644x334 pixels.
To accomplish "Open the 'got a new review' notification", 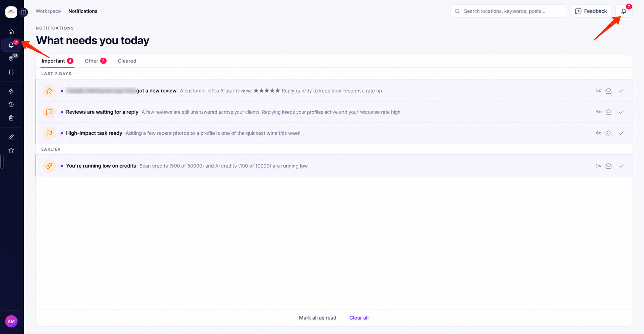I will coord(334,91).
